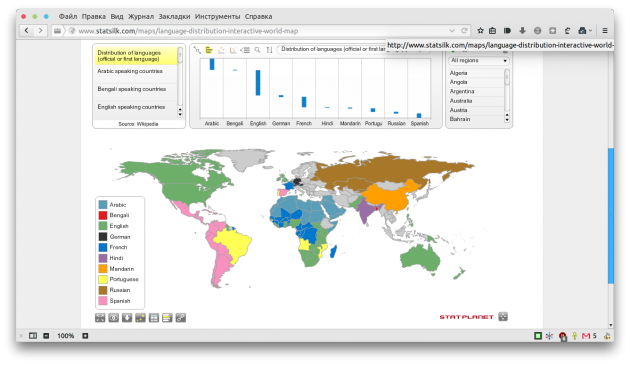Select Distribution of languages indicator

pyautogui.click(x=136, y=56)
